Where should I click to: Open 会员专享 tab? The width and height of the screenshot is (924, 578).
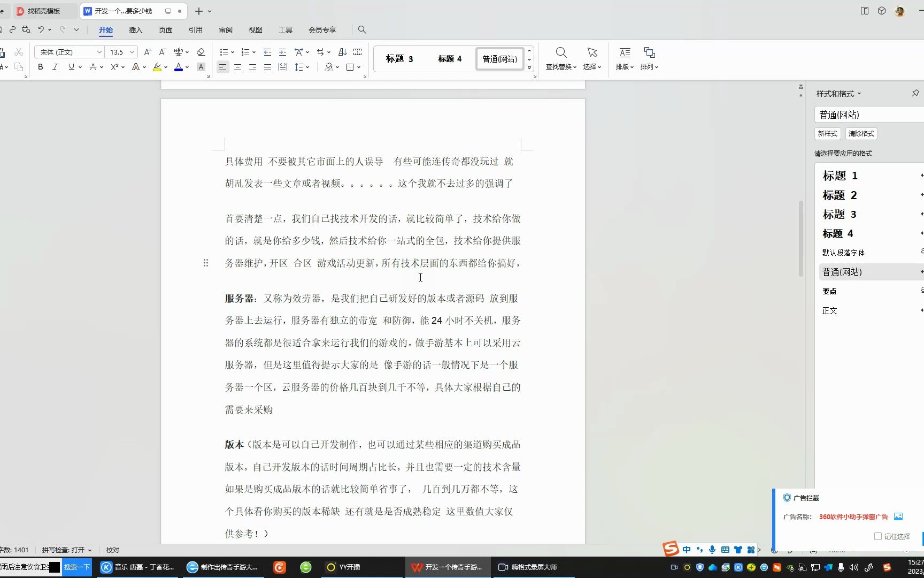[x=322, y=30]
